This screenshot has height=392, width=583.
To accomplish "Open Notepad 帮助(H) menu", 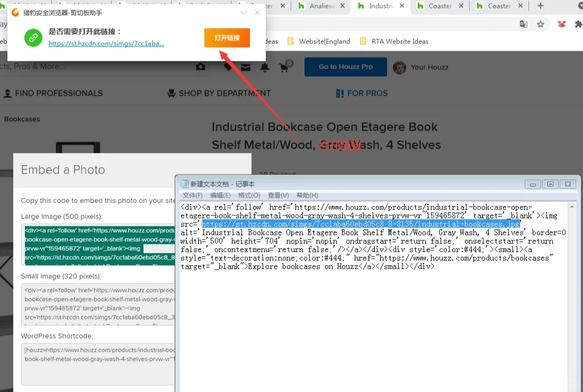I will [307, 195].
